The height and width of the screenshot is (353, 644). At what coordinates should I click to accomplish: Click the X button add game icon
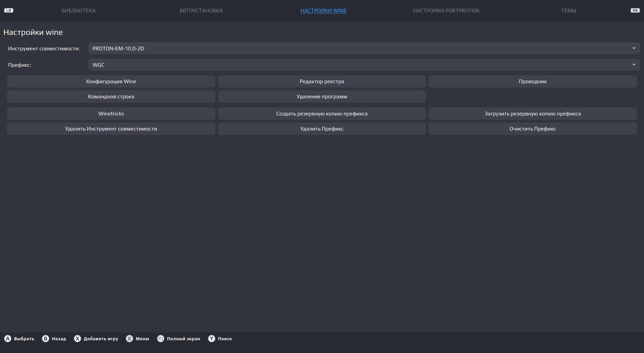click(x=77, y=339)
